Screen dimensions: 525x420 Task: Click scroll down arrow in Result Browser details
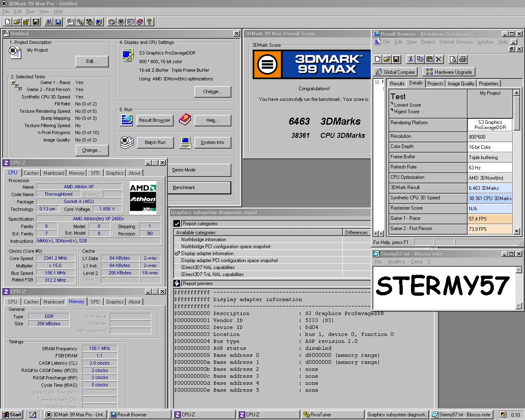(517, 231)
